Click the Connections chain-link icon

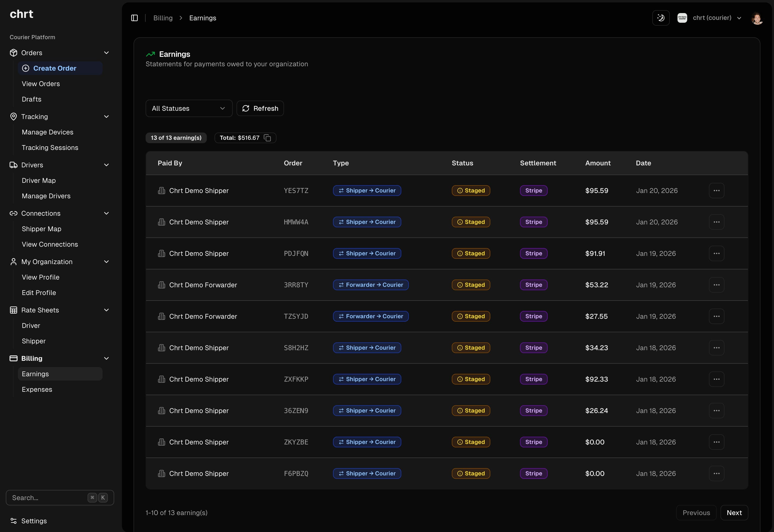click(x=13, y=213)
